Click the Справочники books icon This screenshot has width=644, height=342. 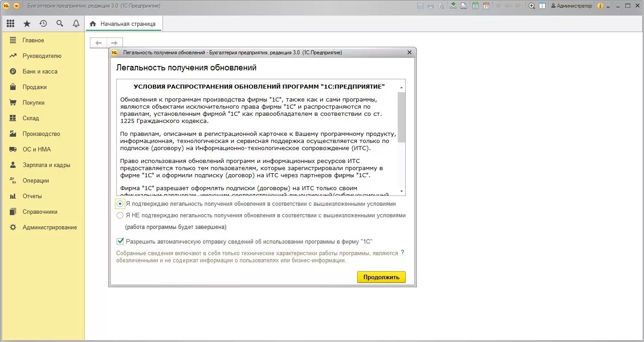pyautogui.click(x=13, y=212)
